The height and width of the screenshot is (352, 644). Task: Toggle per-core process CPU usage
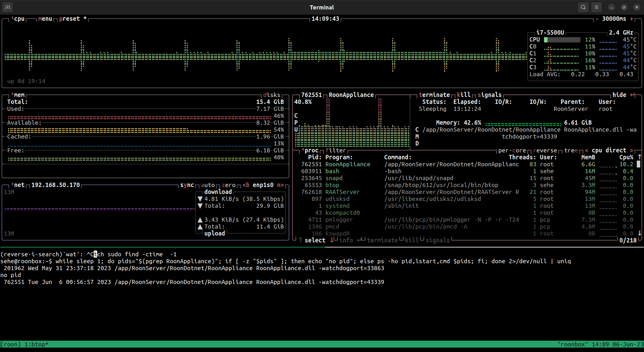coord(512,150)
